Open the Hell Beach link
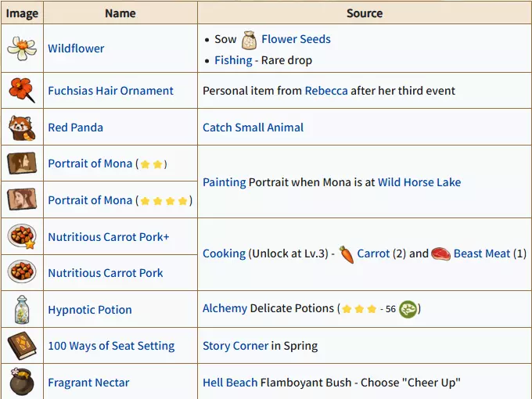Viewport: 532px width, 399px height. (x=230, y=383)
